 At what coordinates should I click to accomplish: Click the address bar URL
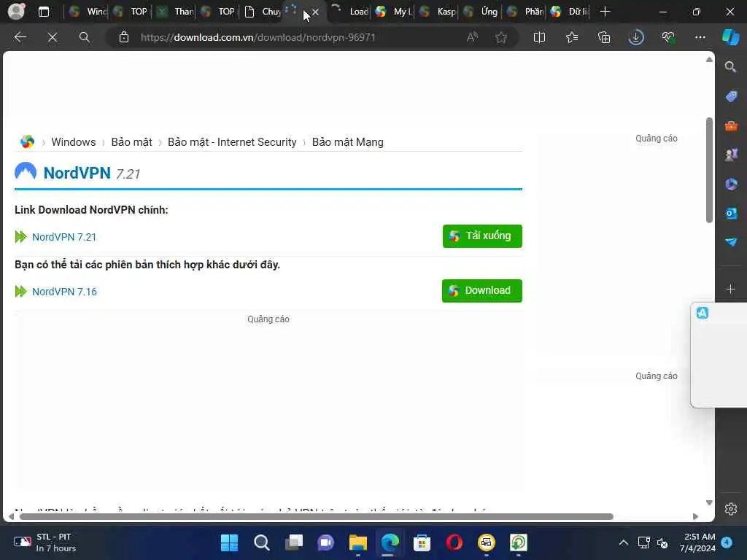(258, 37)
